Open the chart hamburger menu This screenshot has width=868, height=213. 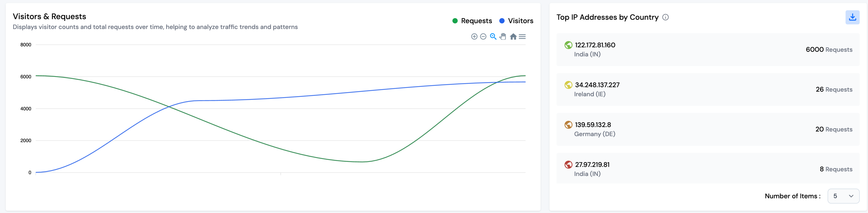(522, 37)
